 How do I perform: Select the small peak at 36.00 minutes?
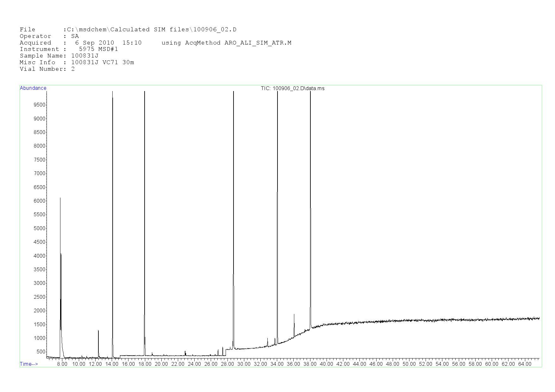pos(294,315)
